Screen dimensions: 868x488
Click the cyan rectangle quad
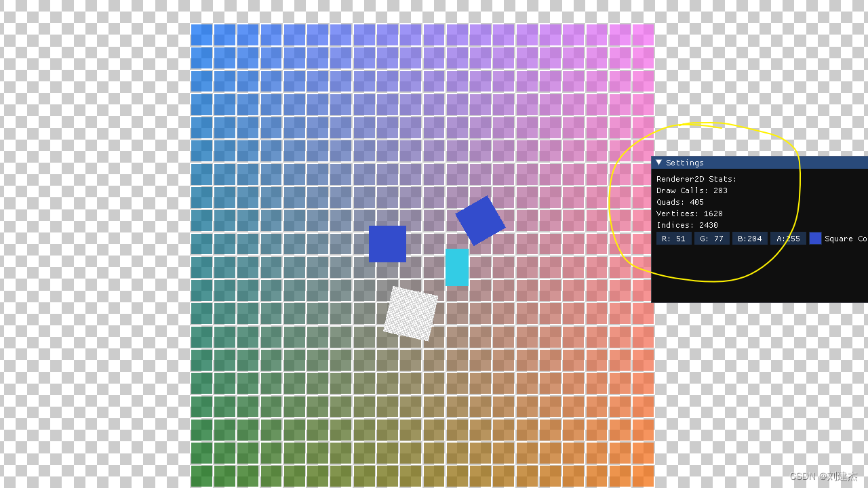pyautogui.click(x=457, y=267)
